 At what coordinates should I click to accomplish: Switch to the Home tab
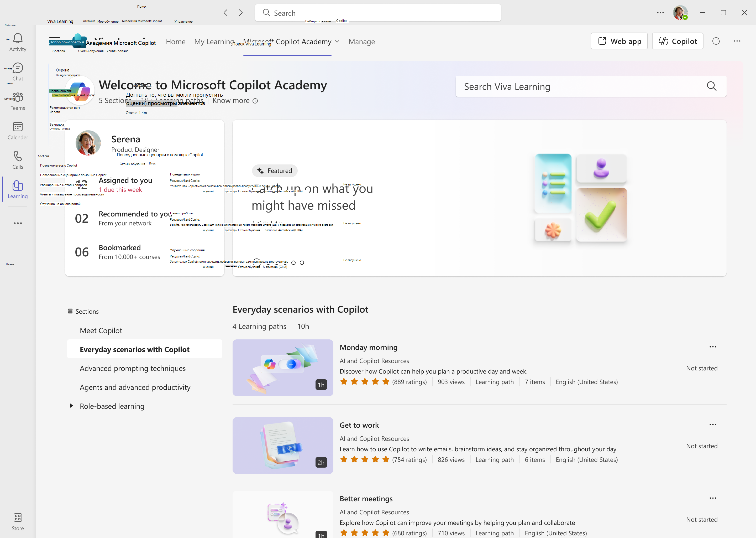(x=176, y=42)
